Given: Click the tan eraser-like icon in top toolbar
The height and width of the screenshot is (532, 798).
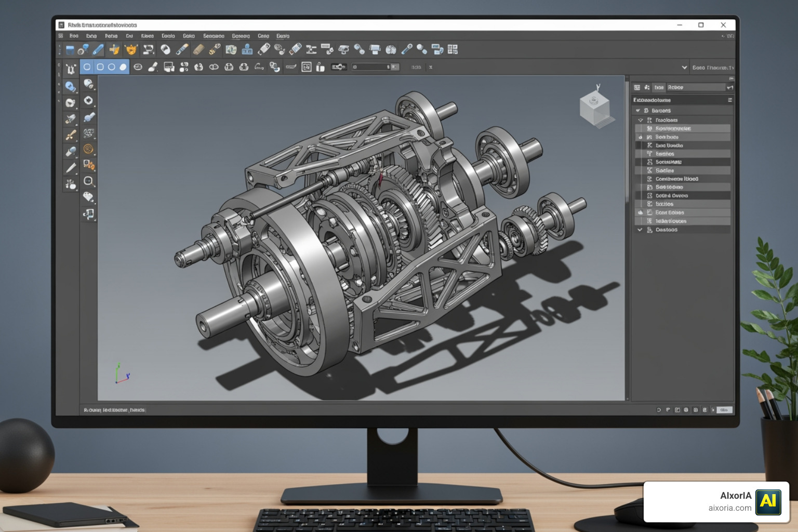Looking at the screenshot, I should tap(198, 49).
